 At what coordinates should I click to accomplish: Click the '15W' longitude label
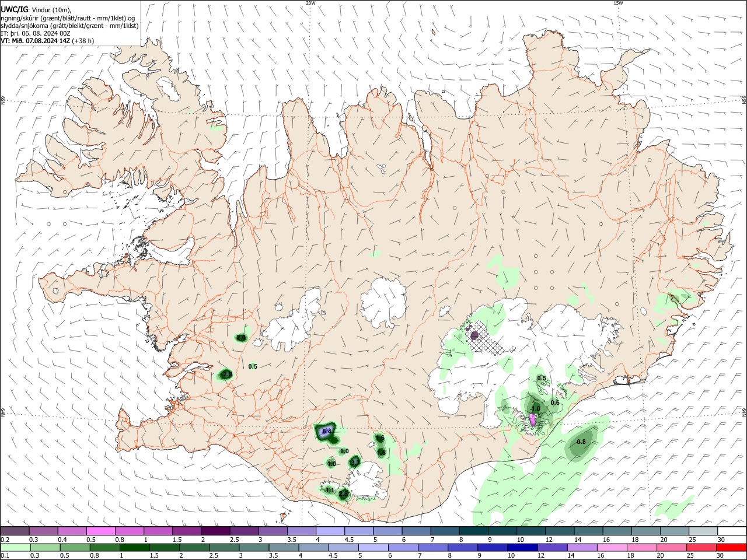point(618,3)
